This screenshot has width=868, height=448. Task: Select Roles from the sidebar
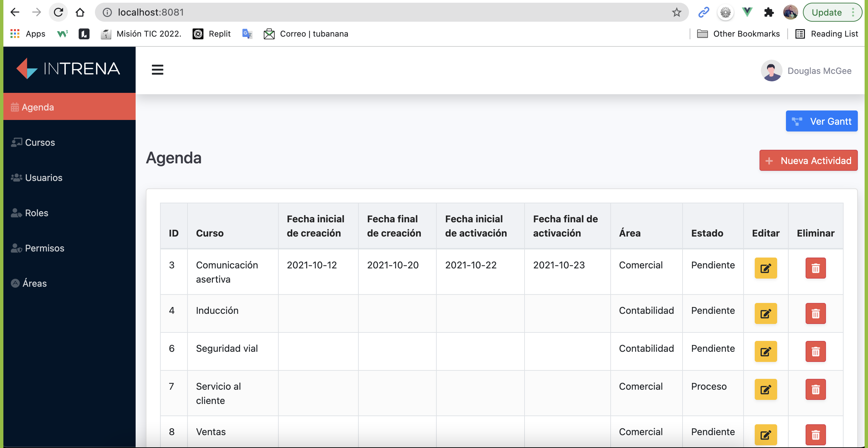(36, 213)
